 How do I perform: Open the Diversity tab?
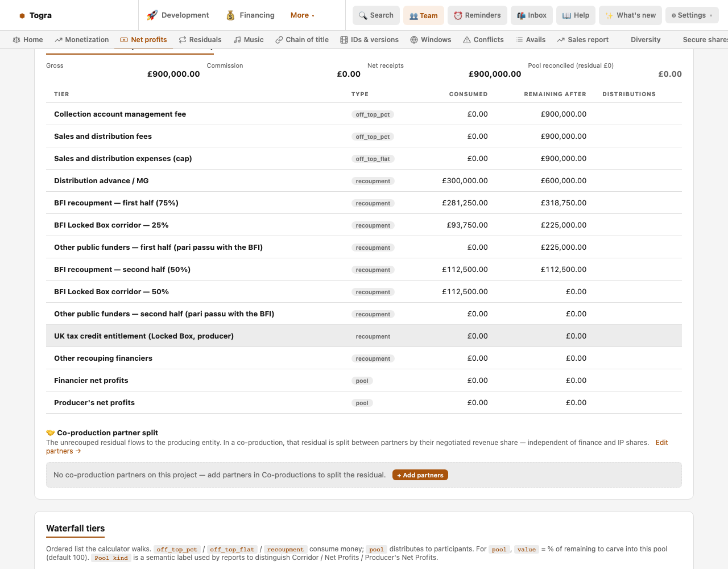point(646,40)
